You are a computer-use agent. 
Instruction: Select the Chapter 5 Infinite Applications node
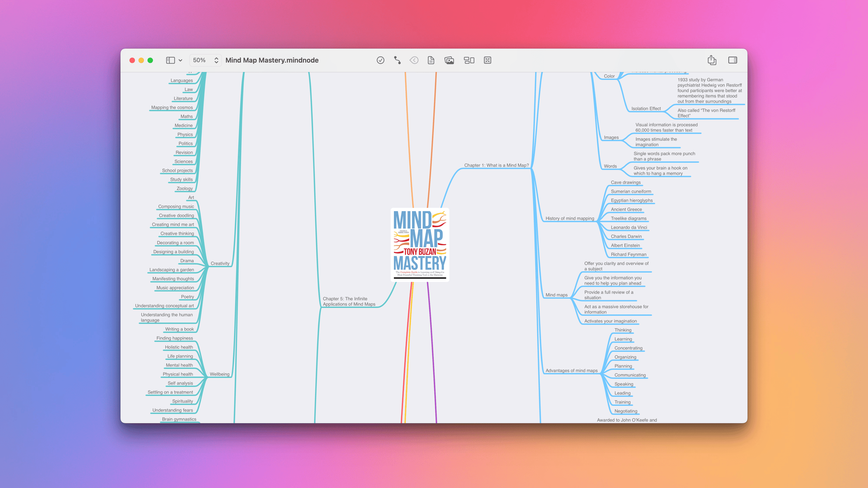point(349,301)
